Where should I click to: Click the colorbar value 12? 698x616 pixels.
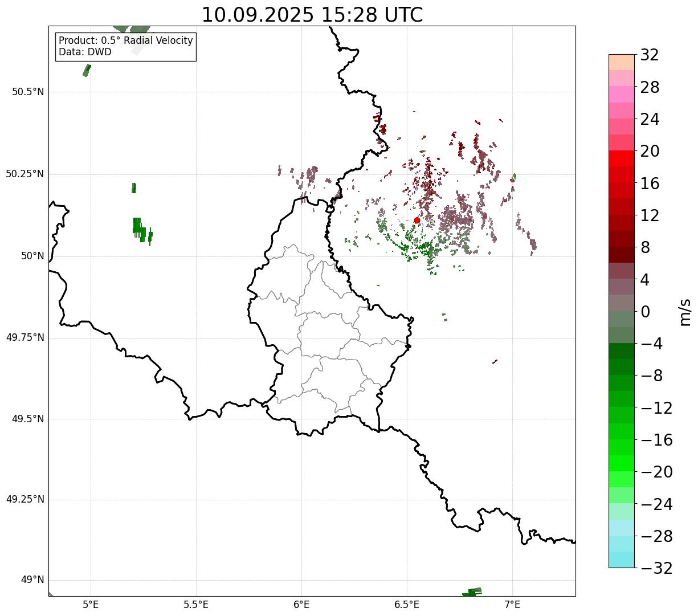[650, 215]
